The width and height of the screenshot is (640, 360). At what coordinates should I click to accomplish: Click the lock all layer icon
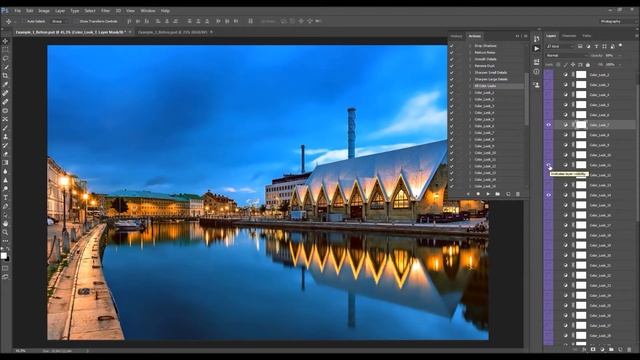pyautogui.click(x=588, y=64)
